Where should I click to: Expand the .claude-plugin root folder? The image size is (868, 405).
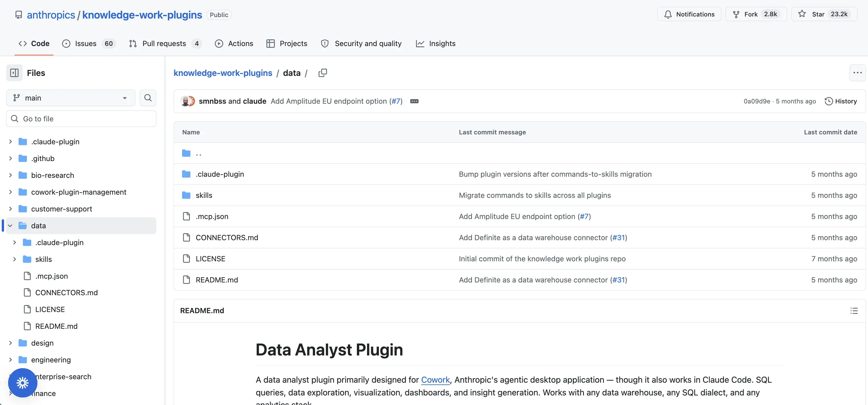(10, 141)
